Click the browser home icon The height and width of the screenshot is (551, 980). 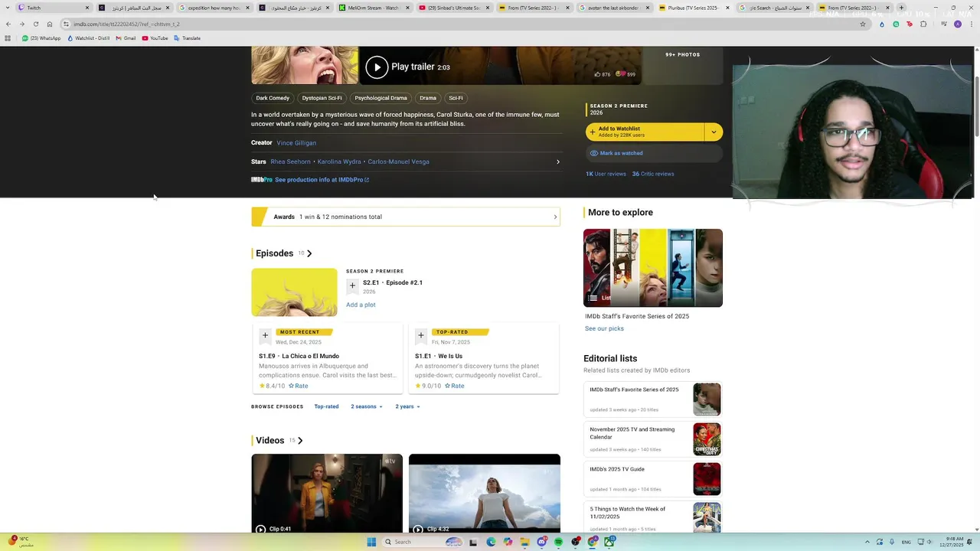click(x=50, y=24)
